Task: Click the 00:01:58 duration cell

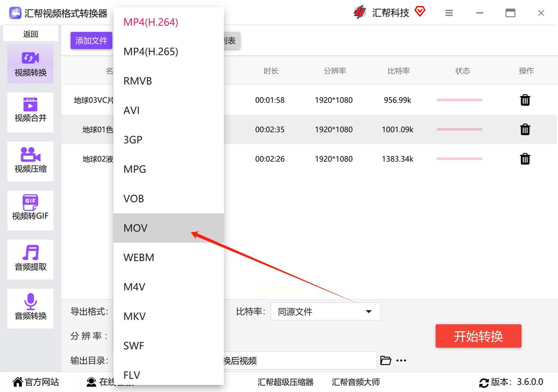Action: click(x=270, y=100)
